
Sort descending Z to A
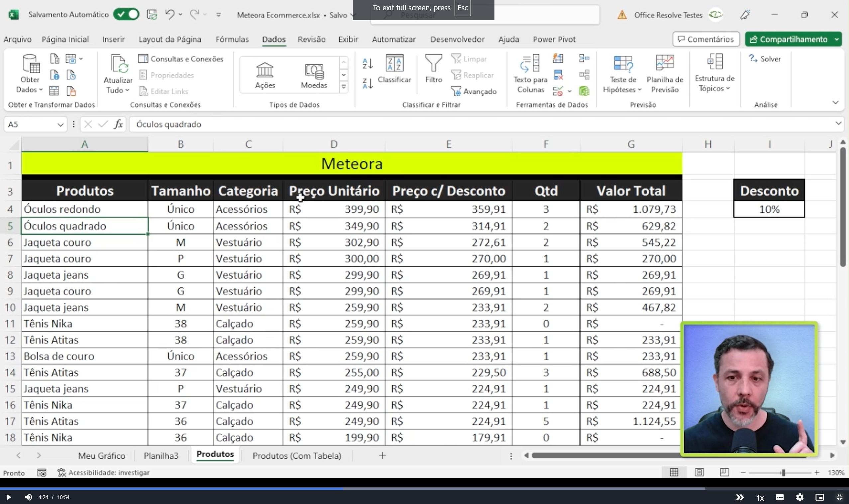pos(368,83)
